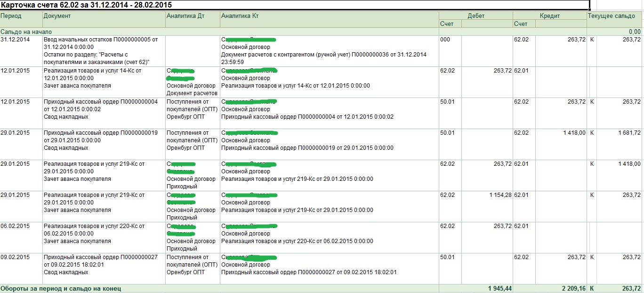Click the "Документ" column header
The image size is (644, 293).
[104, 19]
